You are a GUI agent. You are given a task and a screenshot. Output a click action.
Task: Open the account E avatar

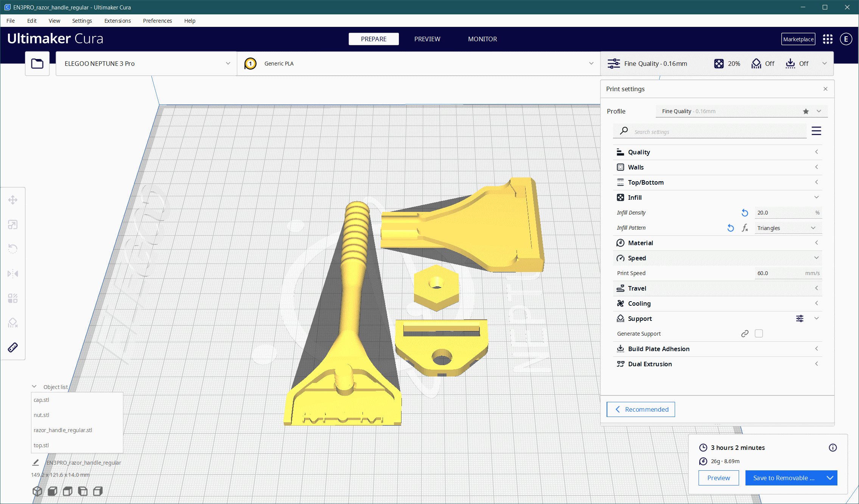[846, 39]
